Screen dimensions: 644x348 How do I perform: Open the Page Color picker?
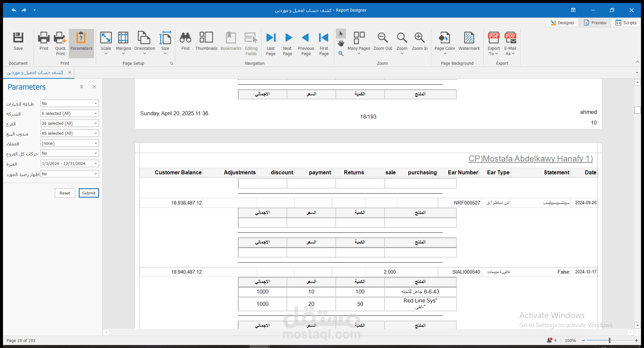(x=445, y=43)
